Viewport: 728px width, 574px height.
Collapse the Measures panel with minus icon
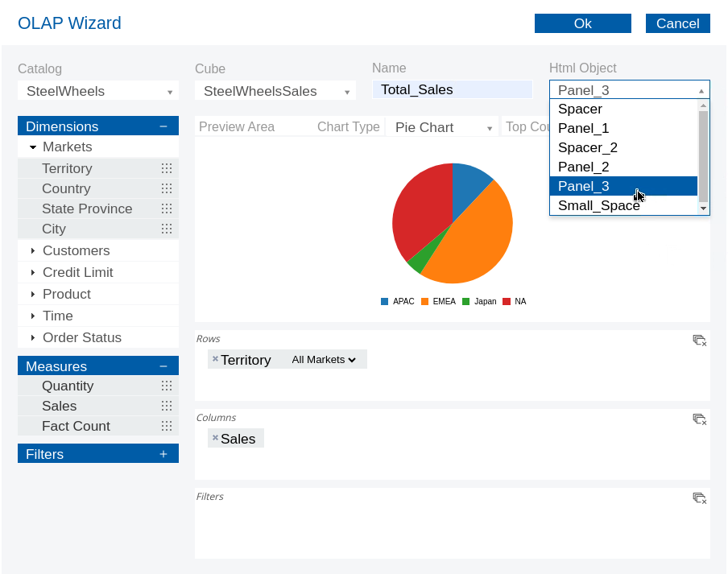163,366
